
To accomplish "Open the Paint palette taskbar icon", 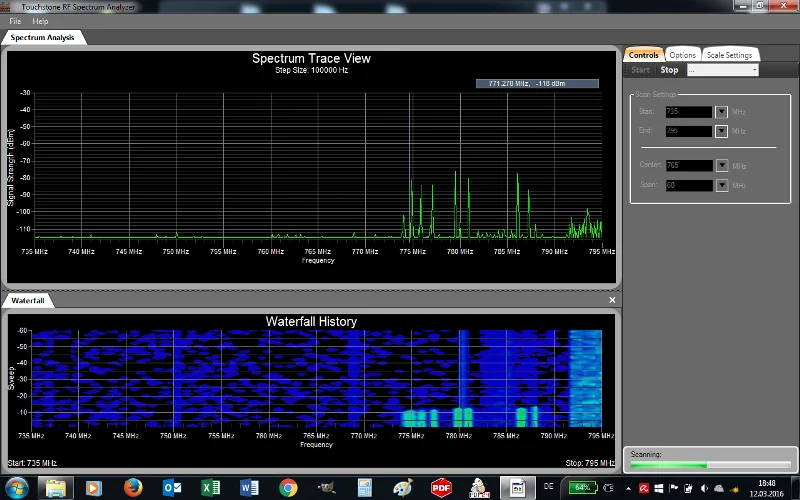I will [x=403, y=488].
